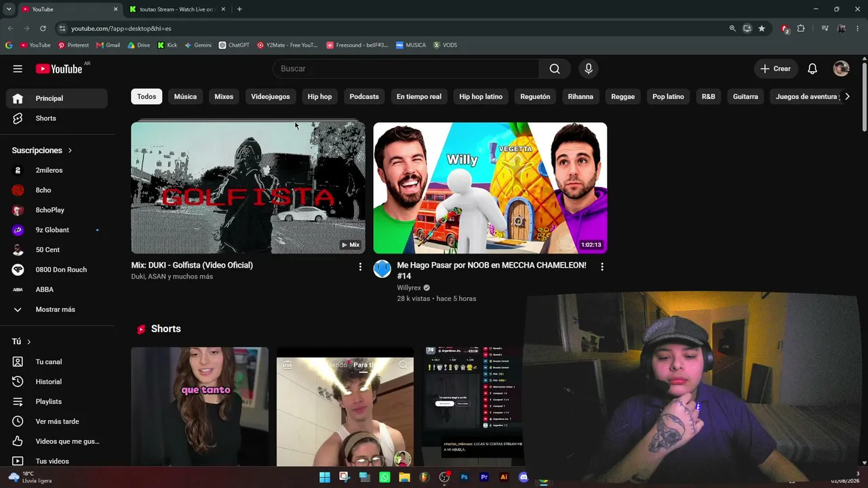Click the Buscar search field

[x=406, y=68]
